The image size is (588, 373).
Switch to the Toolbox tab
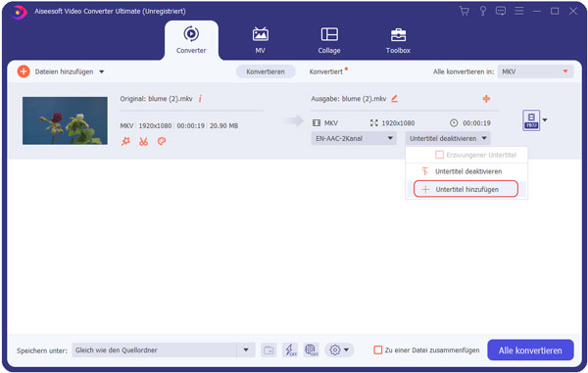pos(398,40)
